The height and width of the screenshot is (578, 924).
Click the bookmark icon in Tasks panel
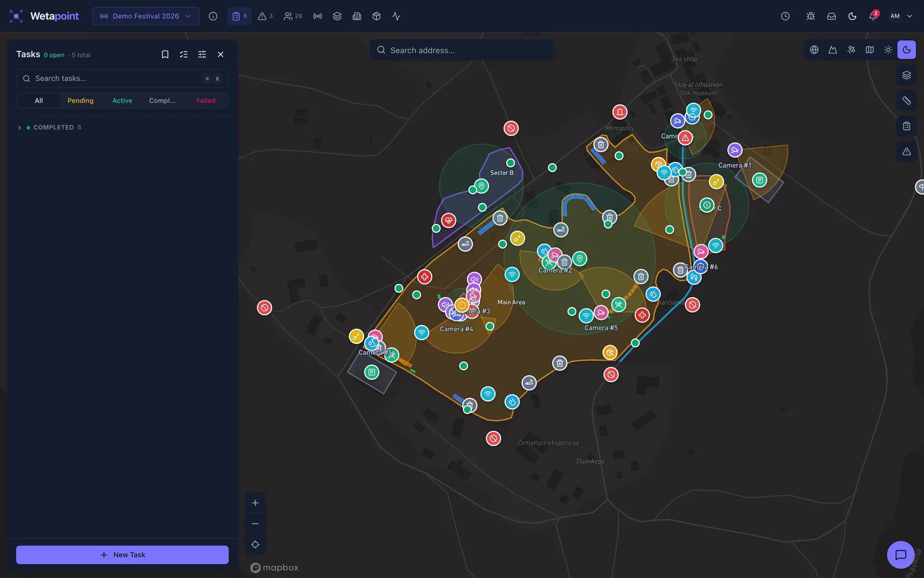165,54
